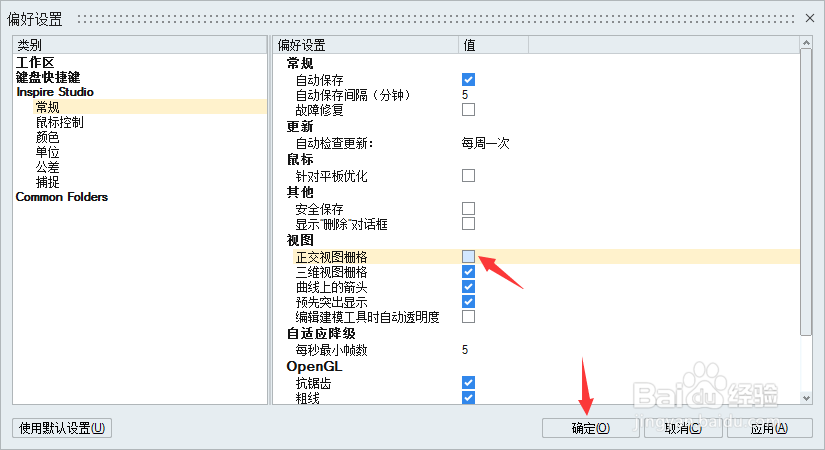This screenshot has height=450, width=825.
Task: Disable the 抗锯齿 checkbox
Action: click(x=468, y=383)
